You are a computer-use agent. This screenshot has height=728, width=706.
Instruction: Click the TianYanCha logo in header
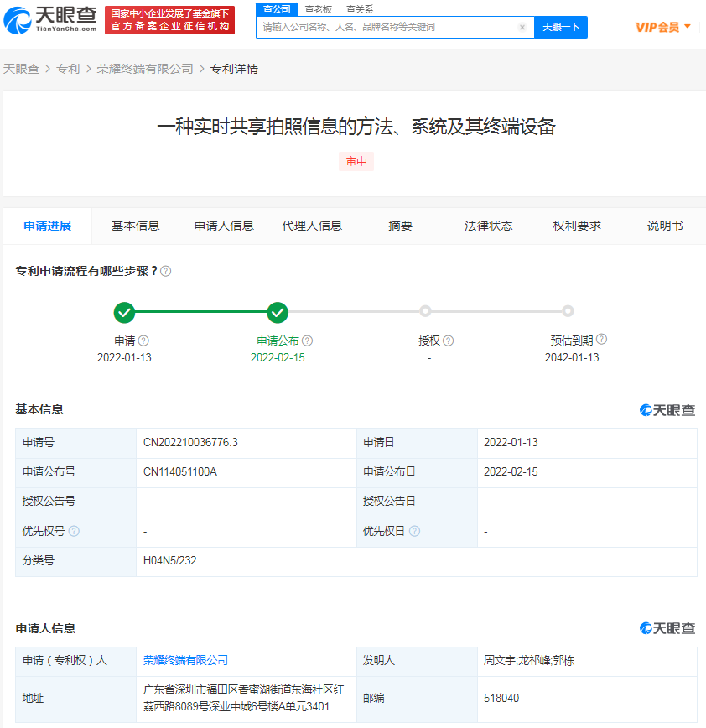click(50, 18)
